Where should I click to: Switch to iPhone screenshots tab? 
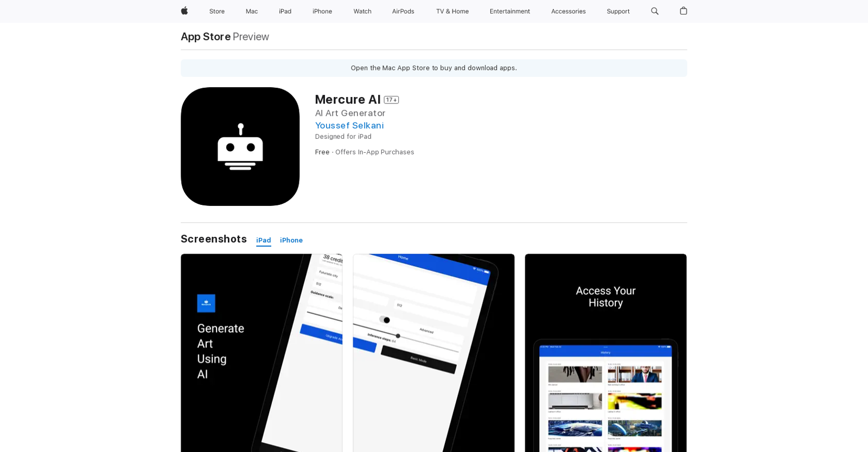pos(291,240)
